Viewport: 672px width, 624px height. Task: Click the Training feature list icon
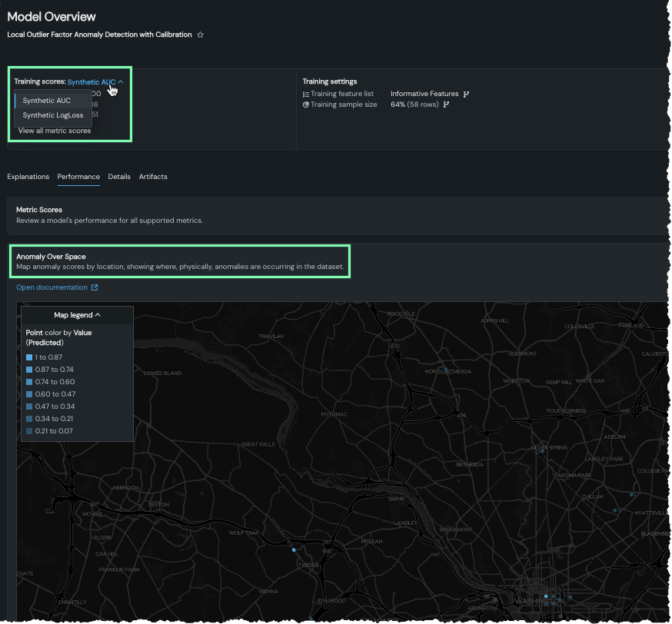point(305,94)
